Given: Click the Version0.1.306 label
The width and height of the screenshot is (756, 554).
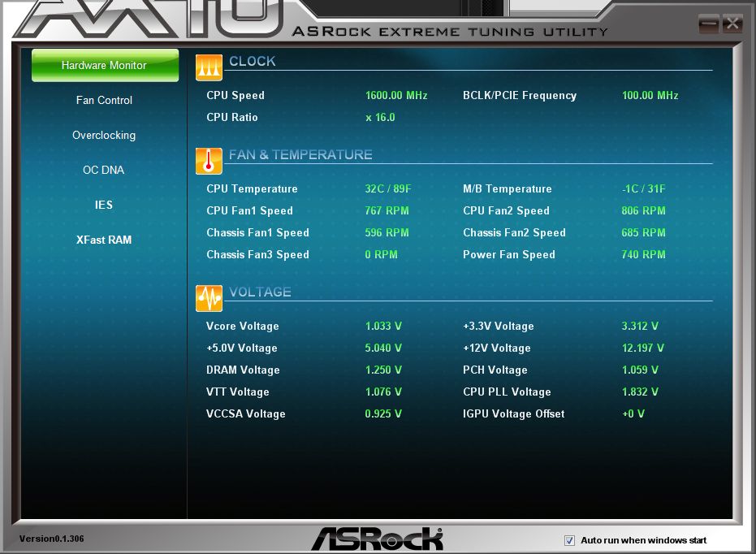Looking at the screenshot, I should pos(52,539).
